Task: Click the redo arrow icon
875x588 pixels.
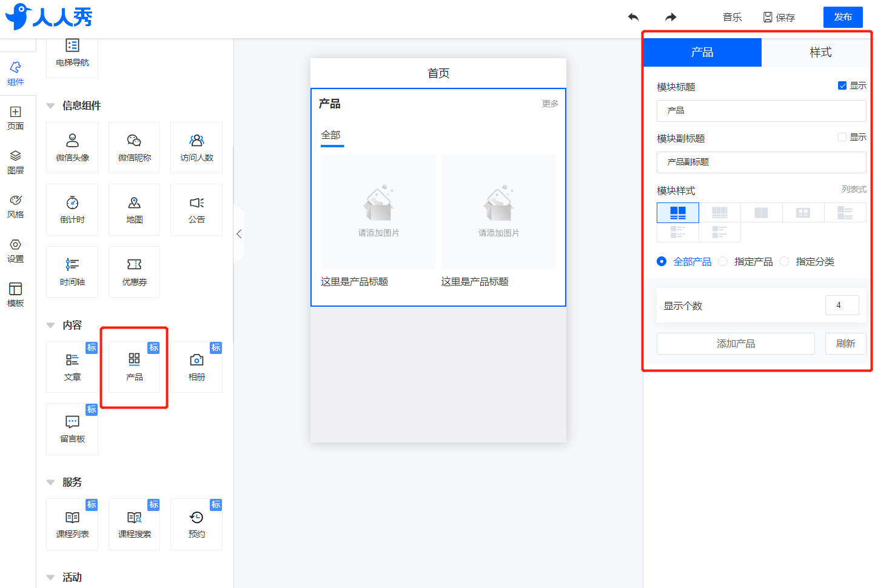Action: point(671,17)
